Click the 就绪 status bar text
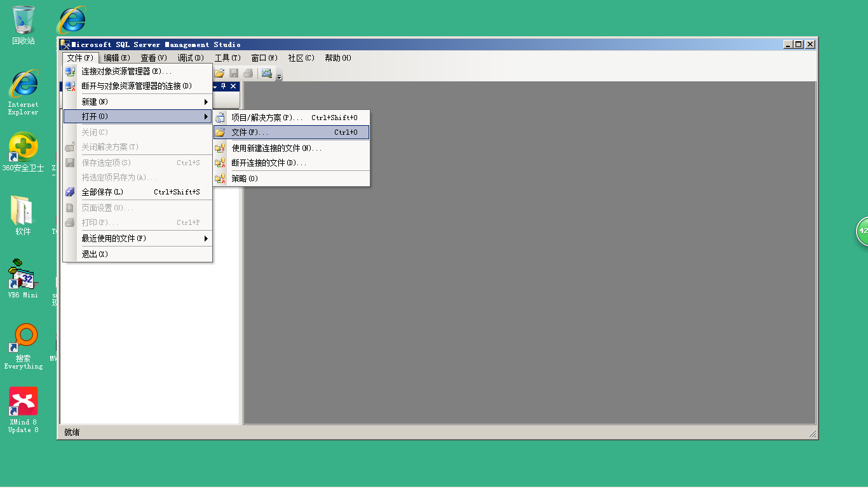868x488 pixels. point(72,433)
